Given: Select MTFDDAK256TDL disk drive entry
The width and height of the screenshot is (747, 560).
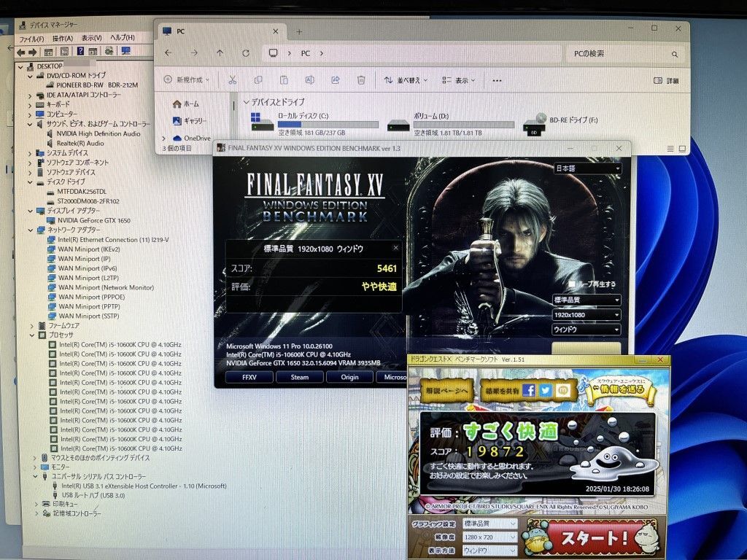Looking at the screenshot, I should click(x=82, y=192).
